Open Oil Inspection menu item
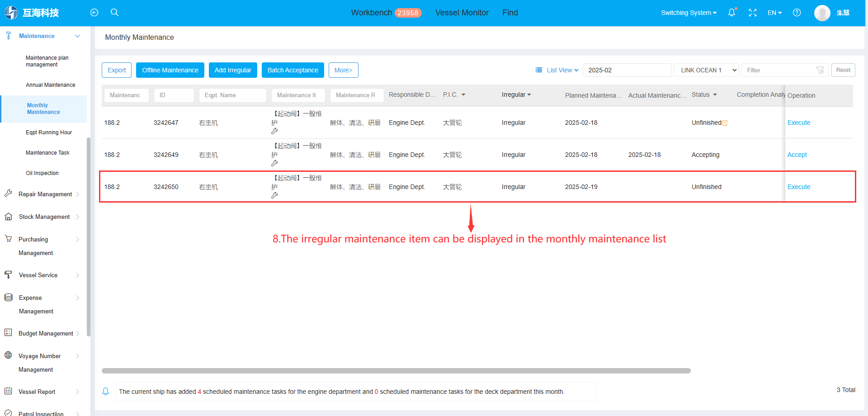The image size is (868, 416). pos(42,173)
